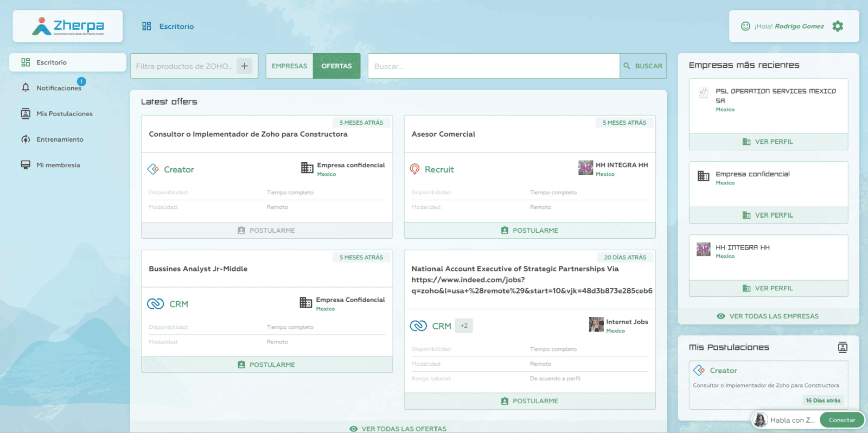The image size is (868, 433).
Task: Click CRM icon in National Account Executive offer
Action: point(418,326)
